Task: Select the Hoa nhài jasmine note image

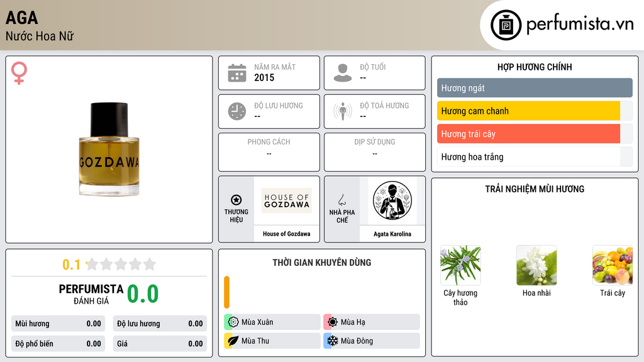Action: coord(536,266)
